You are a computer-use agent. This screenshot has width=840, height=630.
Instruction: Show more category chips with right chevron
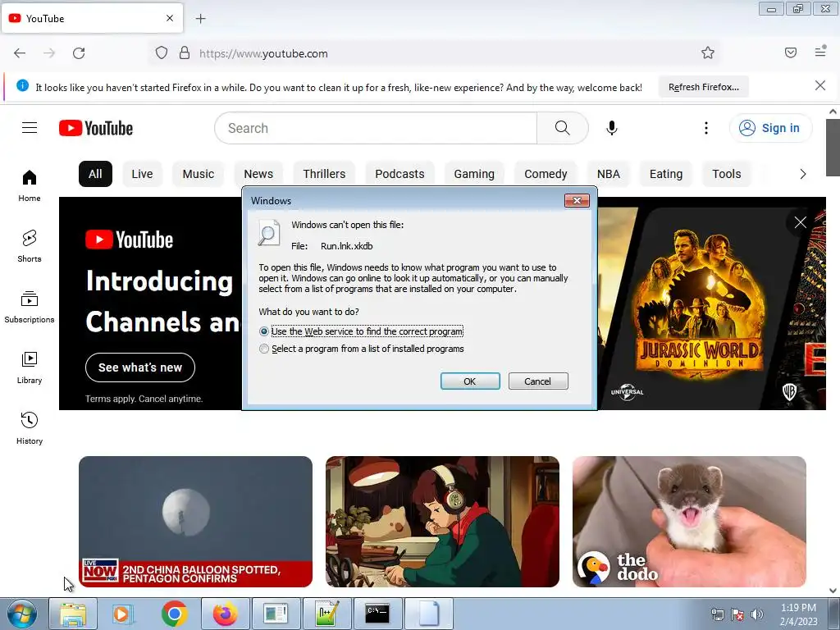point(802,174)
